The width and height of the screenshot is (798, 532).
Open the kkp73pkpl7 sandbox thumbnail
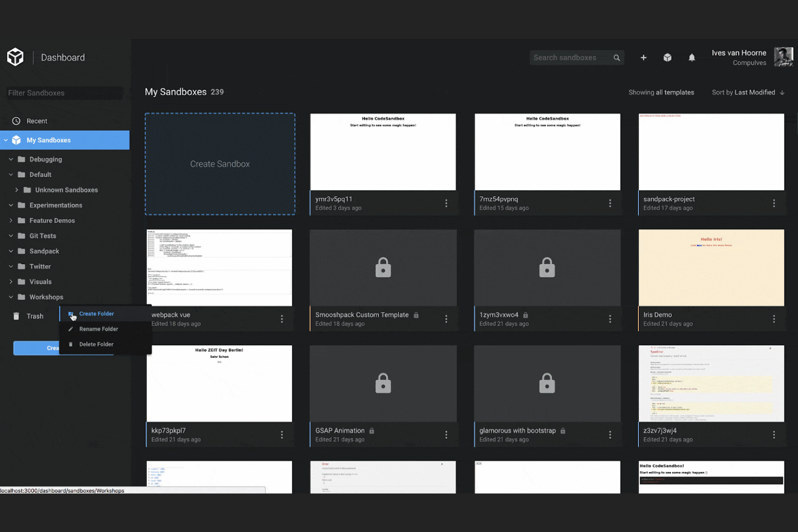(219, 383)
